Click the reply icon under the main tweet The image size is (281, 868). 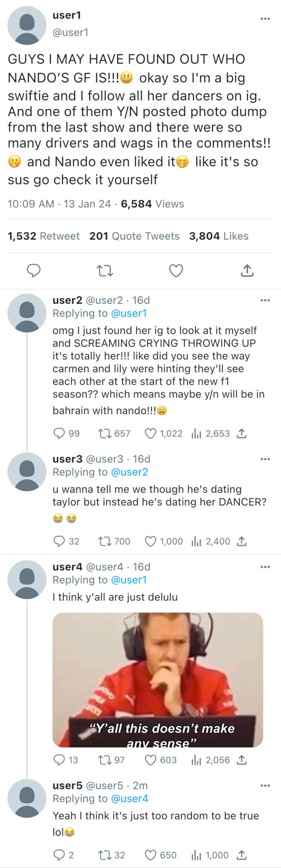pos(34,271)
